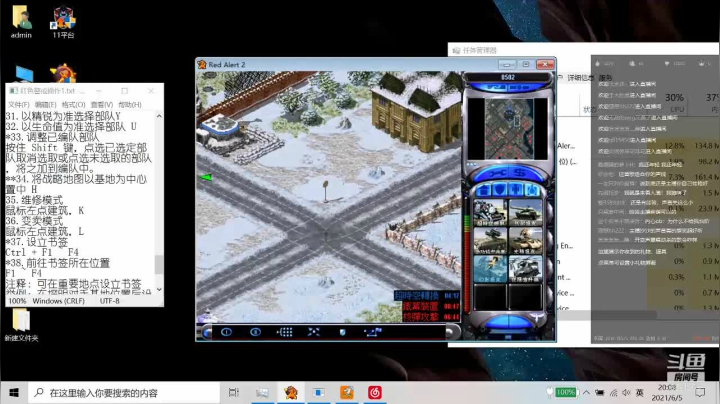The height and width of the screenshot is (404, 720).
Task: Build the NightHawk helicopter cameo
Action: tap(525, 269)
